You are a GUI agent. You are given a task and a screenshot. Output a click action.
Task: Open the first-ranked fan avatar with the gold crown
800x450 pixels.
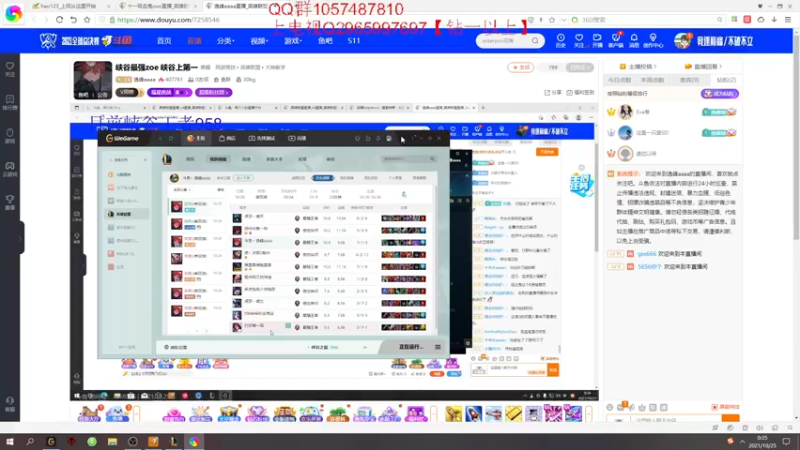click(x=625, y=112)
